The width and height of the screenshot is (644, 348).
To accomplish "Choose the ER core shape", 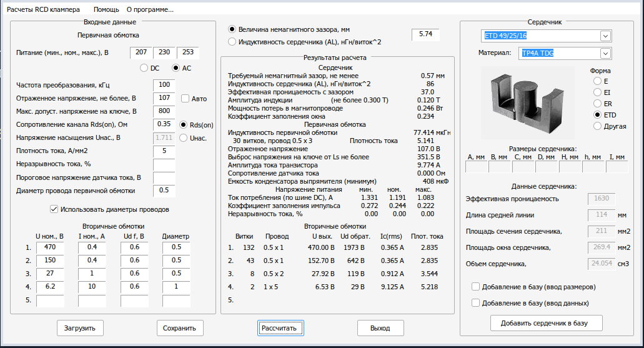I will [598, 104].
